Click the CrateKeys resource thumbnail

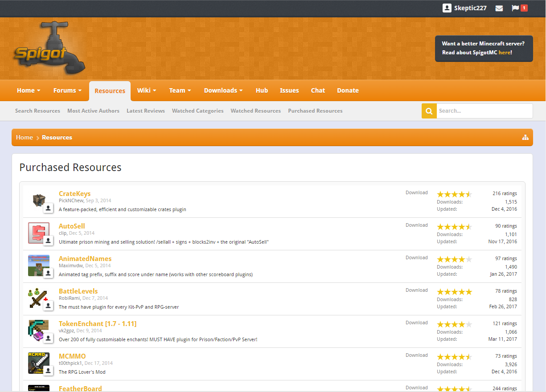[x=39, y=200]
